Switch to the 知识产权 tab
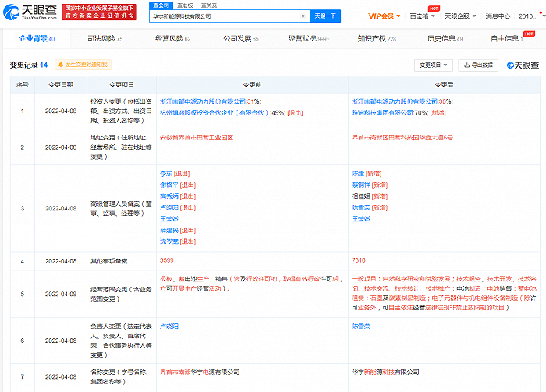Image resolution: width=546 pixels, height=392 pixels. point(374,37)
